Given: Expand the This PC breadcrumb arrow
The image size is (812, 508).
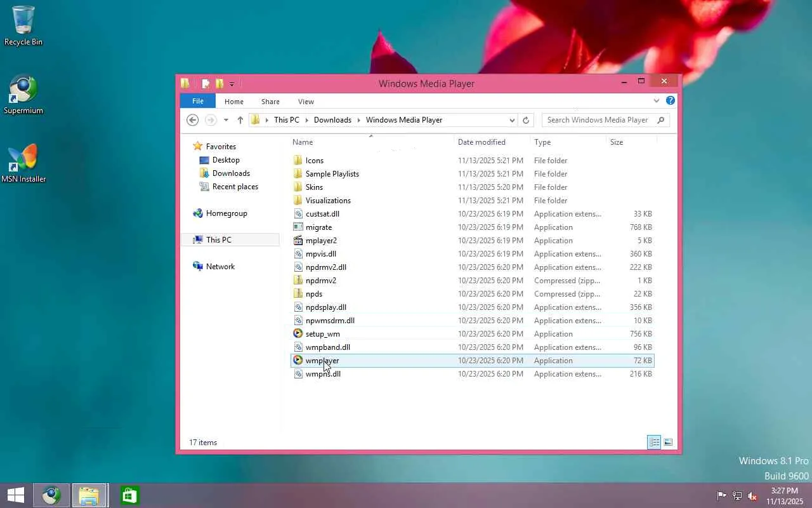Looking at the screenshot, I should tap(306, 120).
